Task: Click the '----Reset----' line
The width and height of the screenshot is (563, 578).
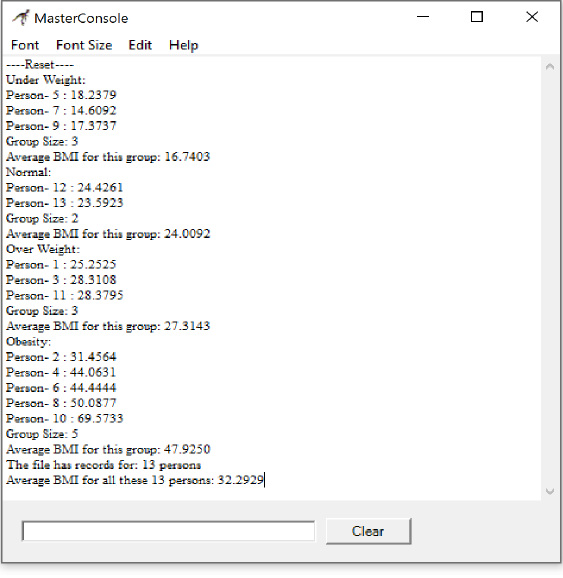Action: pos(40,65)
